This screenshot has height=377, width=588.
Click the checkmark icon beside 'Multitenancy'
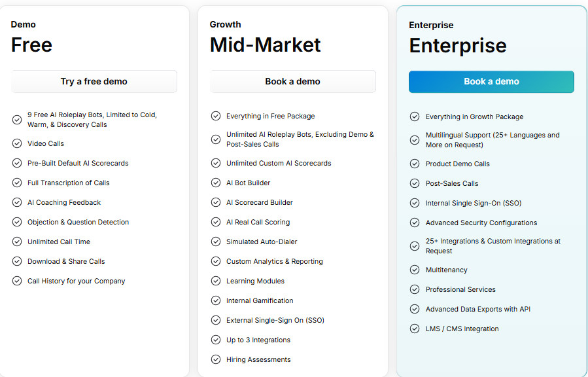pyautogui.click(x=414, y=270)
